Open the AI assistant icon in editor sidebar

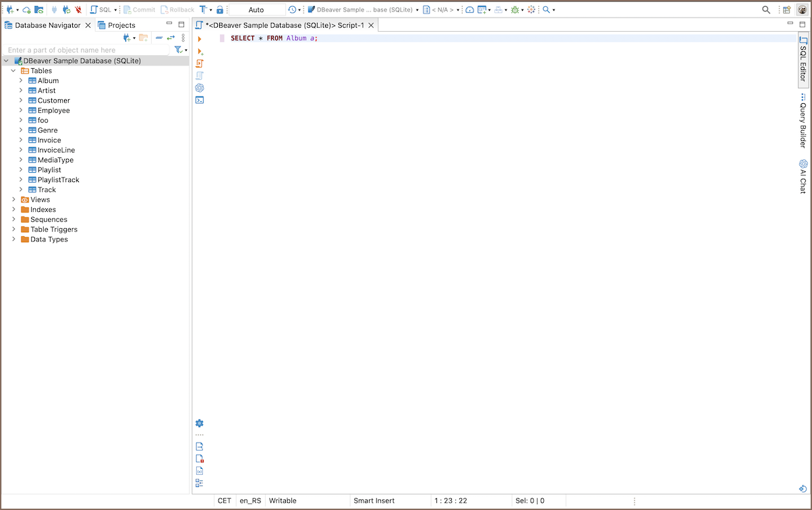tap(200, 88)
